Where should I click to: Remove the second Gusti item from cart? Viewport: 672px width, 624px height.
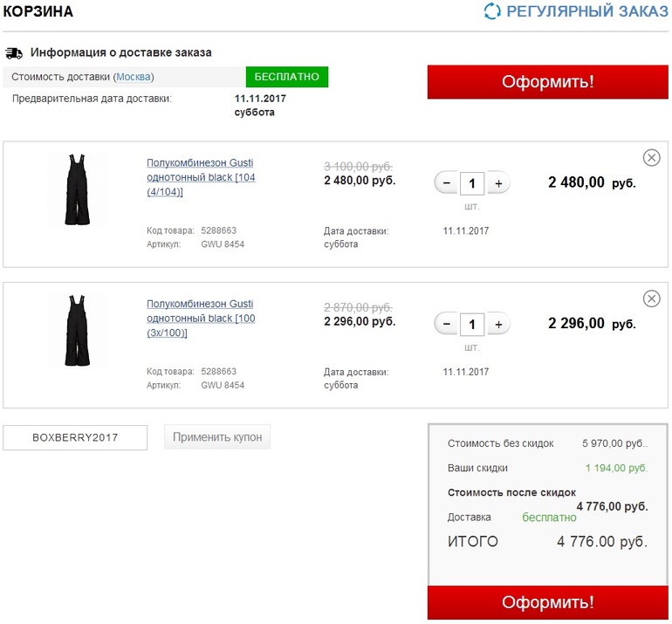[x=651, y=299]
